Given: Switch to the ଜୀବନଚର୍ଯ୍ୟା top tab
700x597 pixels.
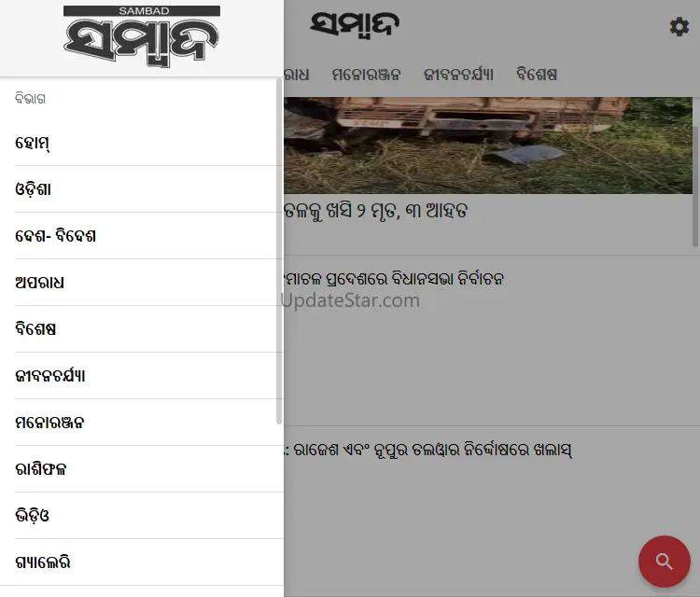Looking at the screenshot, I should tap(458, 75).
